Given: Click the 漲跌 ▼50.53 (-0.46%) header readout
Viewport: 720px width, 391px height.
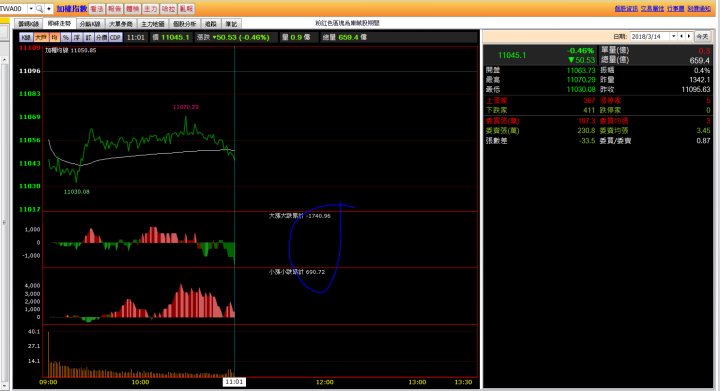Looking at the screenshot, I should coord(233,38).
